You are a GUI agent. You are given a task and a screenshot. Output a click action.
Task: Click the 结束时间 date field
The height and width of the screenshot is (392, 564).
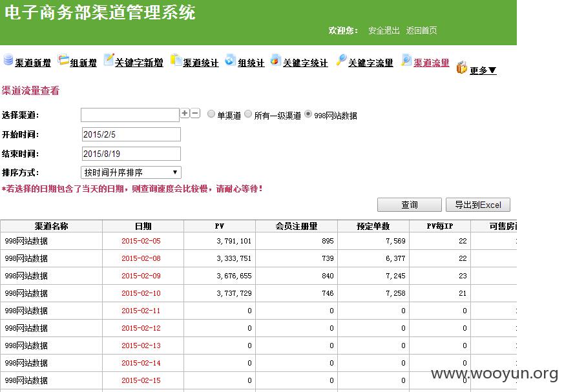coord(131,154)
